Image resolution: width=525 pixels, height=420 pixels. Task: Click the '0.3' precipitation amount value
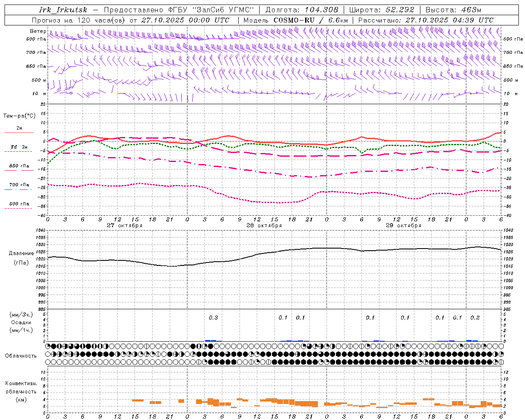click(213, 318)
